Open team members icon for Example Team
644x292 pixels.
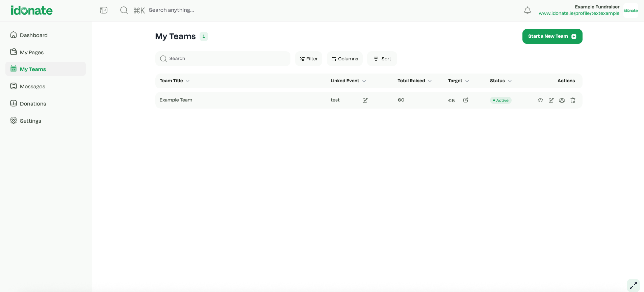(x=562, y=100)
